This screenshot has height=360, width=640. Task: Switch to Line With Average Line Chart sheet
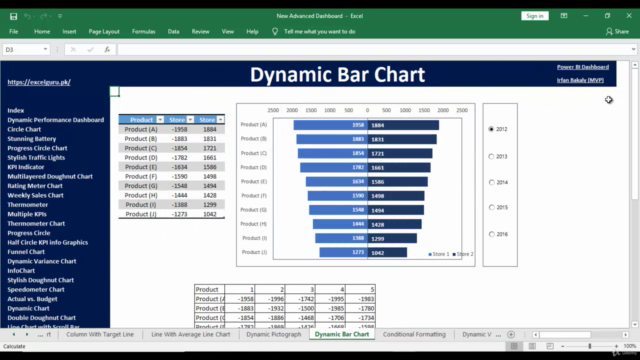coord(191,334)
